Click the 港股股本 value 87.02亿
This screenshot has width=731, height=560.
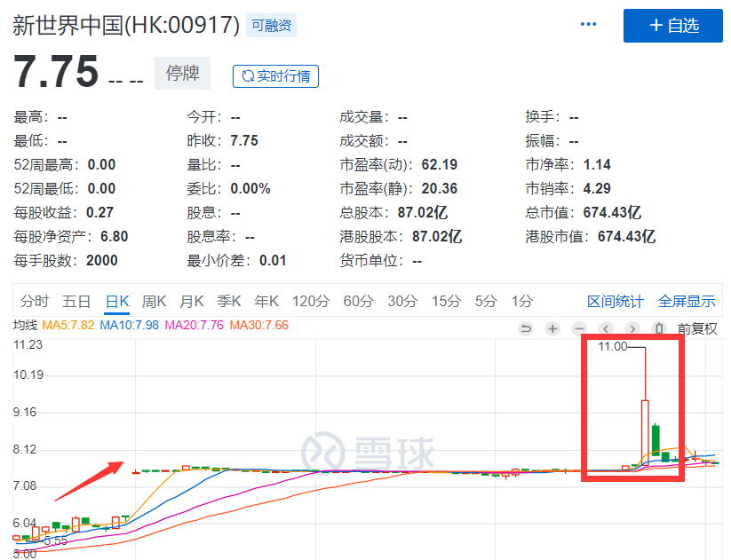click(x=437, y=236)
